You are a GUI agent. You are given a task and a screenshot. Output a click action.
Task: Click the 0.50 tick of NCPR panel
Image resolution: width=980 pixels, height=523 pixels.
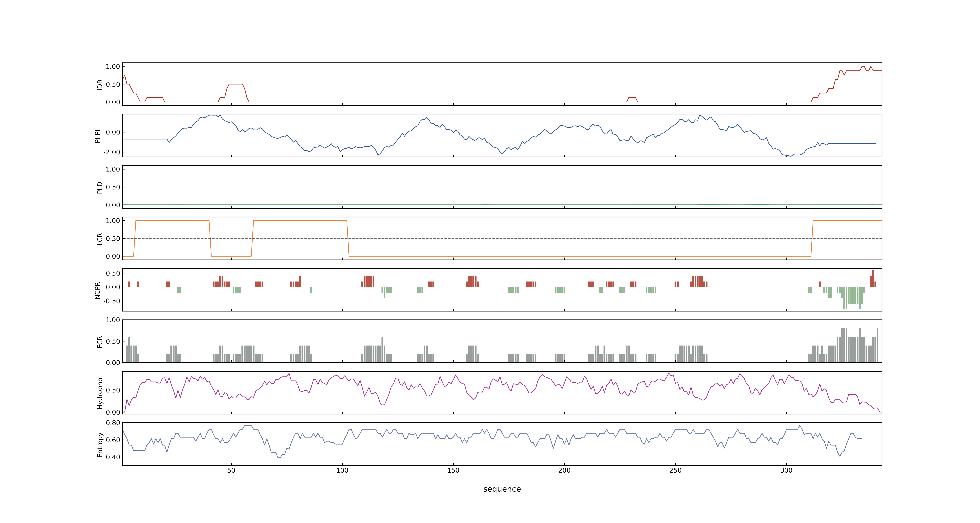pyautogui.click(x=113, y=273)
